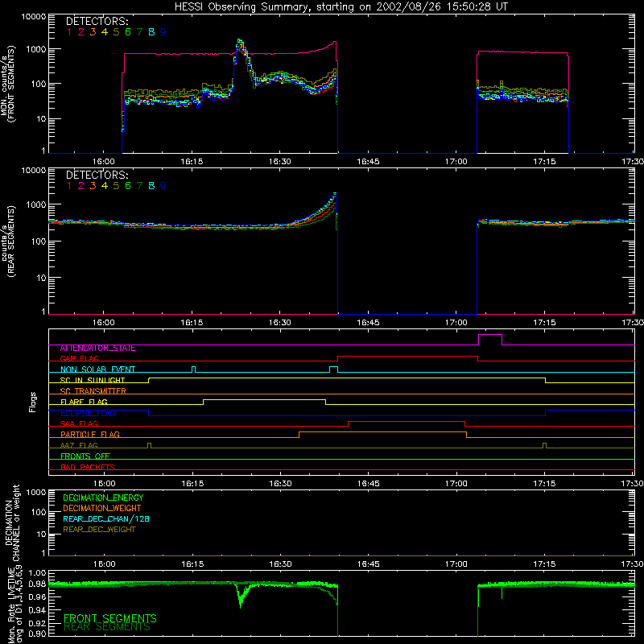Click 16:00 time label under Flags plot
Screen dimensions: 644x644
[x=104, y=484]
